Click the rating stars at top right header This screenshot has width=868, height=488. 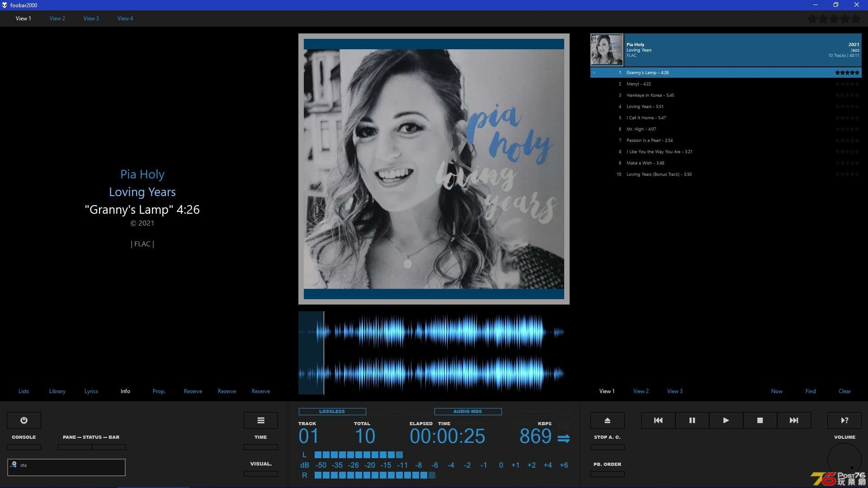point(834,19)
